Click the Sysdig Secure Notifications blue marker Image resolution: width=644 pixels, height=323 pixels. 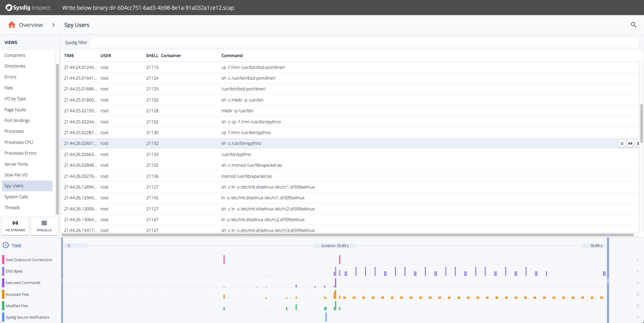[326, 317]
